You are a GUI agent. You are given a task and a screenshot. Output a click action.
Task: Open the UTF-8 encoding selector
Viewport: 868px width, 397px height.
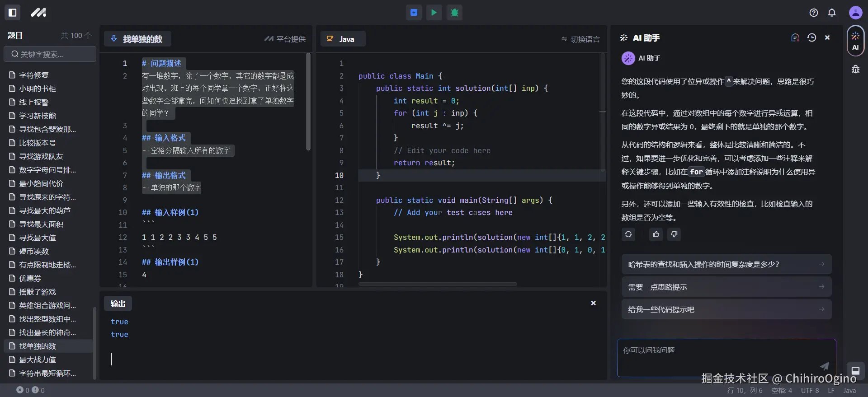click(x=810, y=391)
